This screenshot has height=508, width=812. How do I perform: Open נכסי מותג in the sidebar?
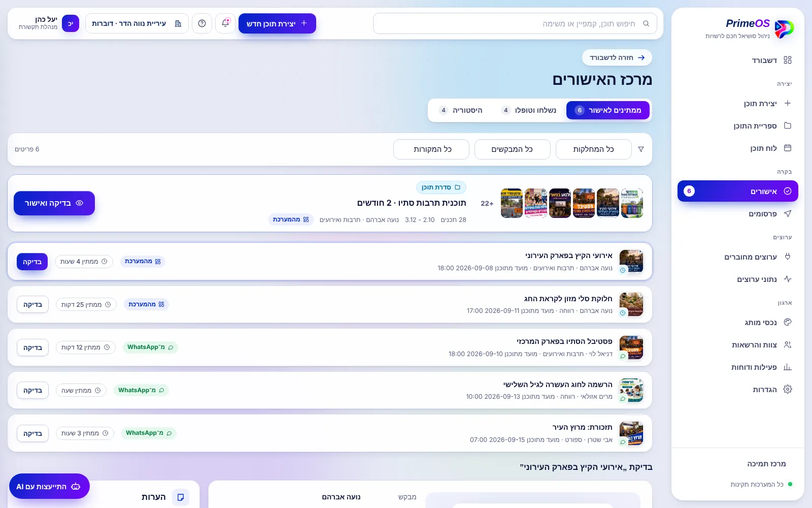738,323
